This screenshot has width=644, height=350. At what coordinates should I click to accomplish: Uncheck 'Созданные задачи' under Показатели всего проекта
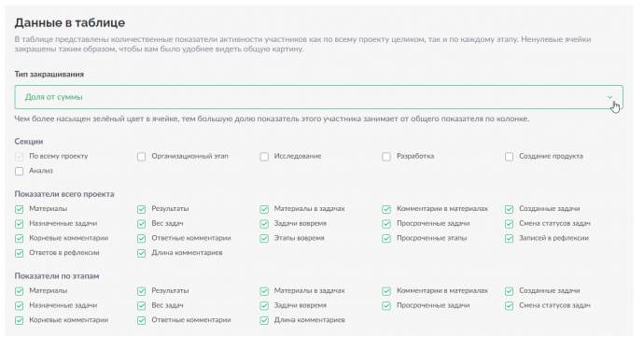(510, 209)
